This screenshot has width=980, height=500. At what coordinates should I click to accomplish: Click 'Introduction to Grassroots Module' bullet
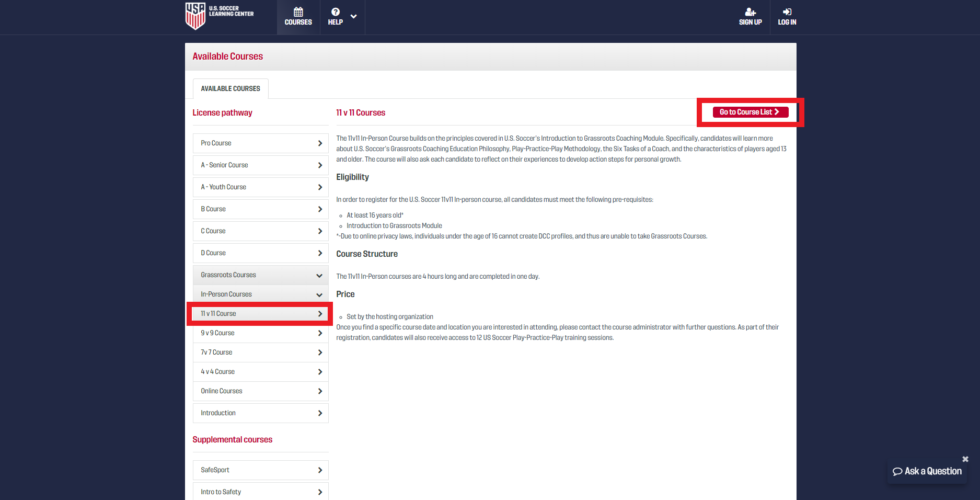[x=394, y=226]
